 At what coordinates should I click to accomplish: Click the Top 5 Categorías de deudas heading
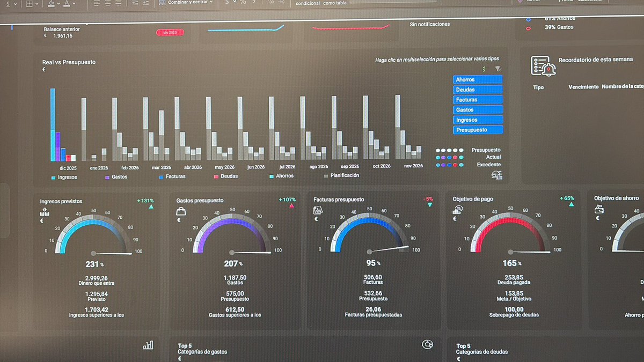[x=482, y=349]
